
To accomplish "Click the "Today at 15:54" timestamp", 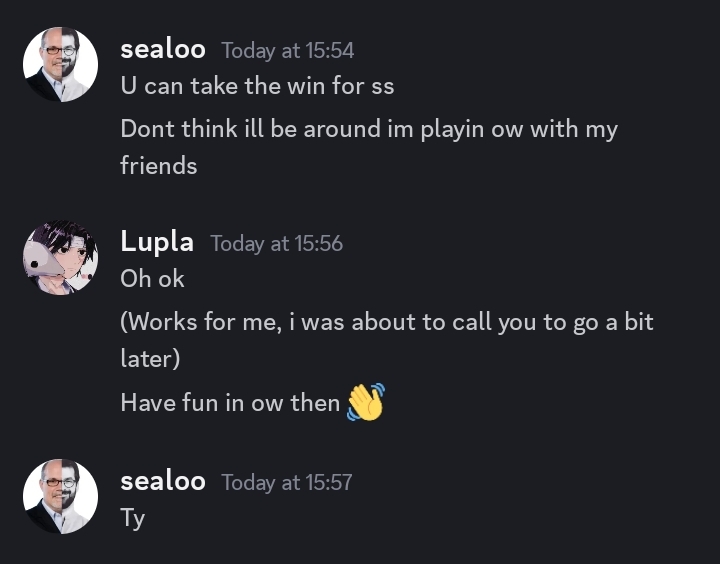I will pos(288,50).
